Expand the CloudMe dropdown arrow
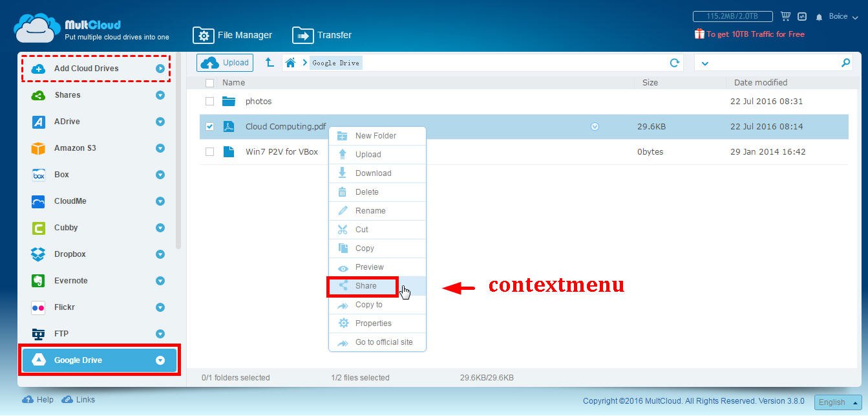 160,201
